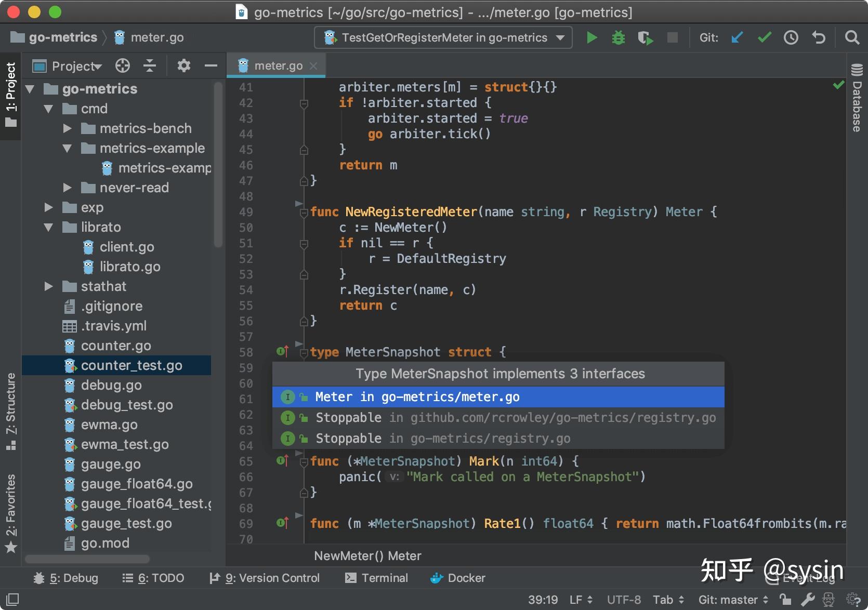868x610 pixels.
Task: Run with coverage using the coverage icon
Action: pos(645,37)
